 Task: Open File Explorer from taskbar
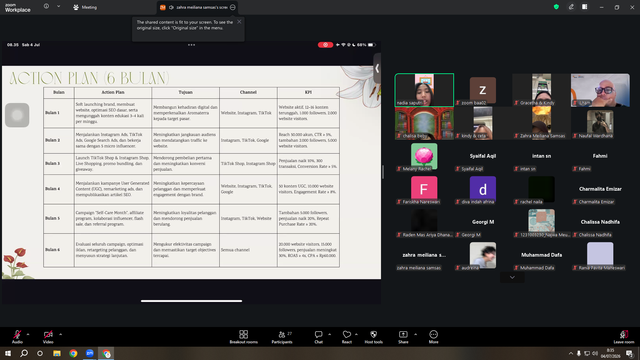57,353
